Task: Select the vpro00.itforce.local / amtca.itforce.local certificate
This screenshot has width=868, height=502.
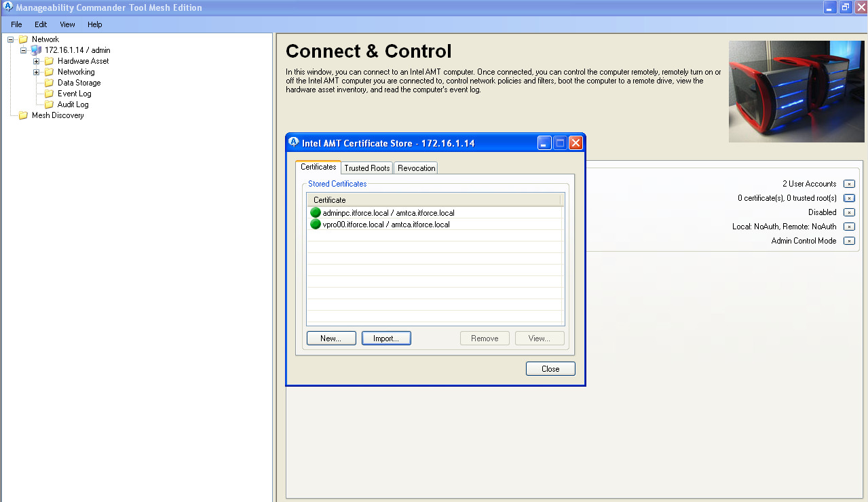Action: coord(435,225)
